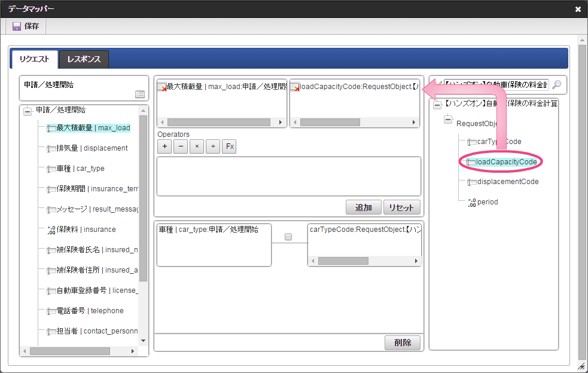Click the save floppy disk icon
The width and height of the screenshot is (588, 373).
coord(17,26)
